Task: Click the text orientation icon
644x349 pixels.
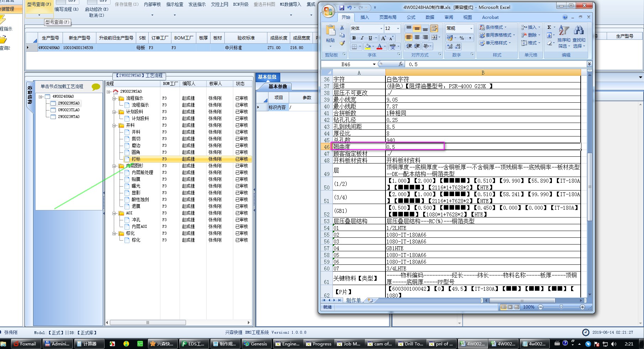Action: point(426,46)
